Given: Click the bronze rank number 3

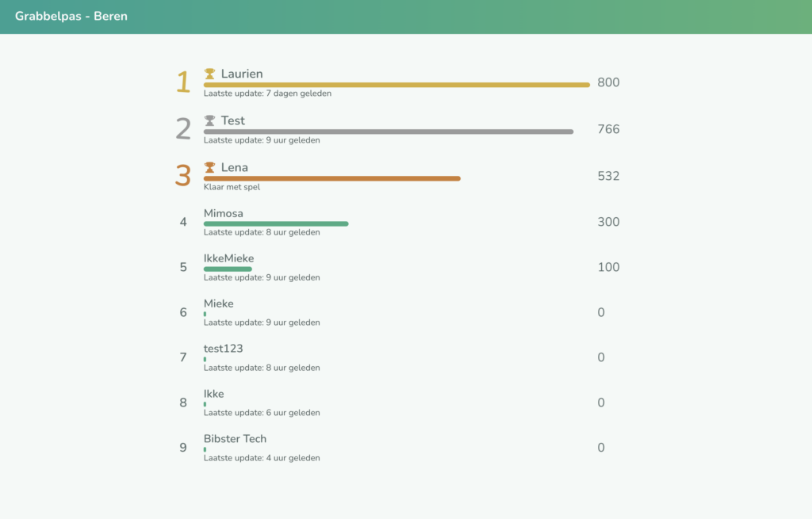Looking at the screenshot, I should (x=183, y=175).
